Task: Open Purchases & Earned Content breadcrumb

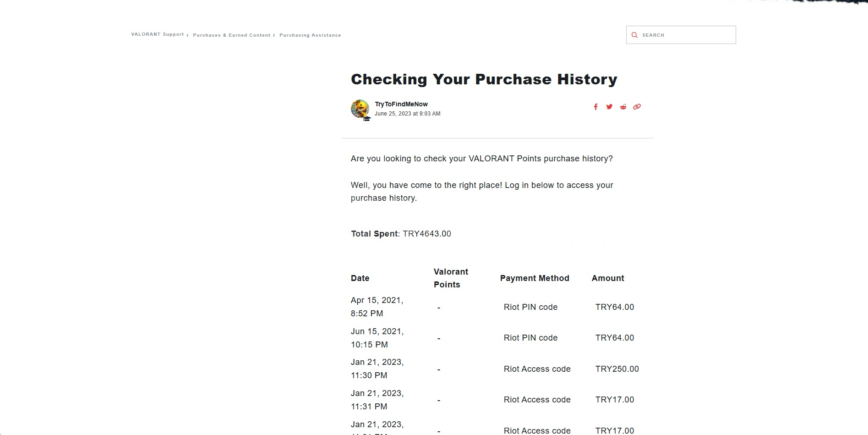Action: click(x=231, y=35)
